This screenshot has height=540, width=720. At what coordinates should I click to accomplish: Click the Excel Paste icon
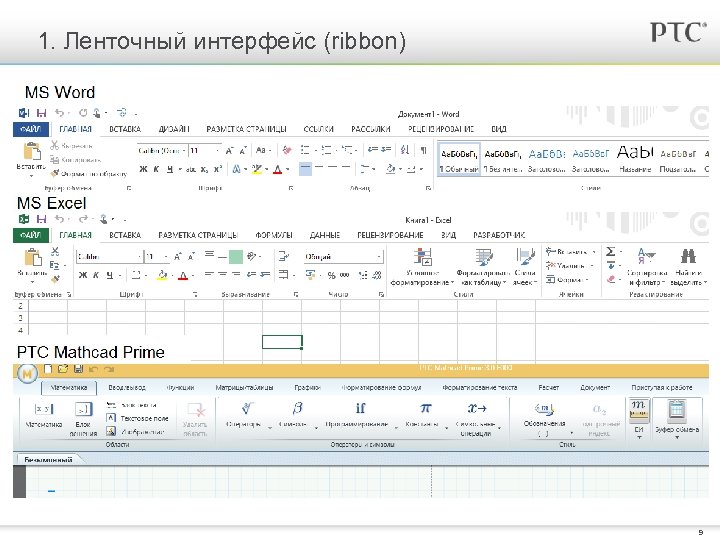point(33,257)
